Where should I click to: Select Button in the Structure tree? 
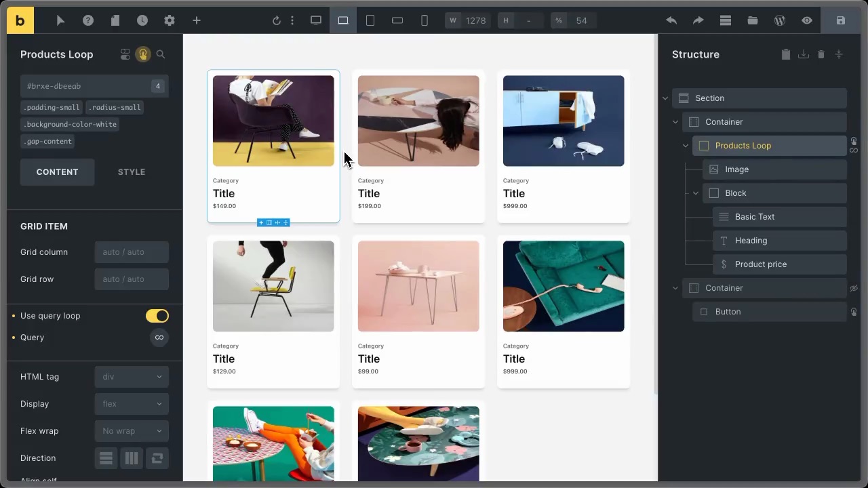pos(770,312)
